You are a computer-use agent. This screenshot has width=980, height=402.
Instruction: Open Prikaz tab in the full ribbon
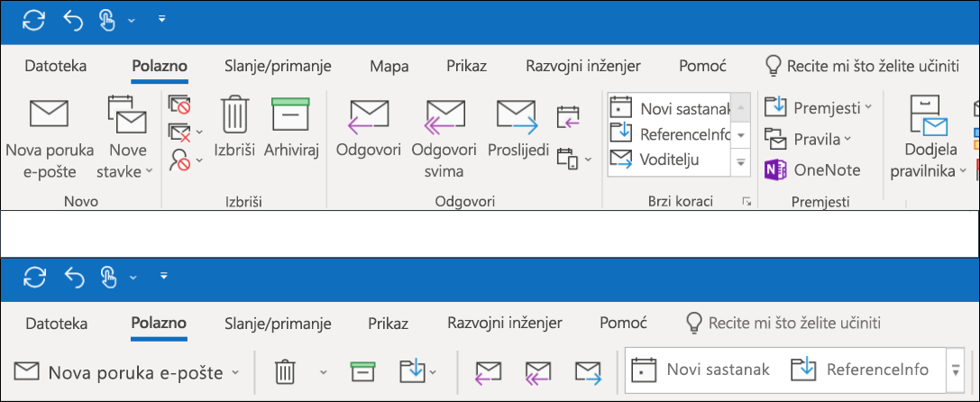pos(466,66)
